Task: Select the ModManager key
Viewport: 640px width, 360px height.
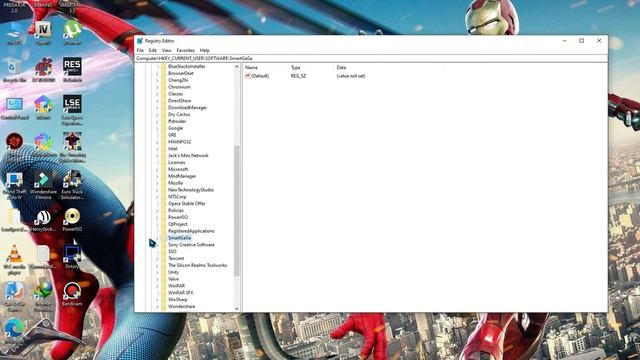Action: [182, 176]
